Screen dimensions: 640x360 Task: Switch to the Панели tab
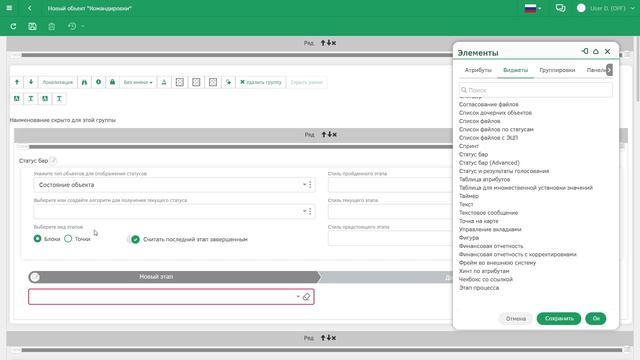[596, 70]
